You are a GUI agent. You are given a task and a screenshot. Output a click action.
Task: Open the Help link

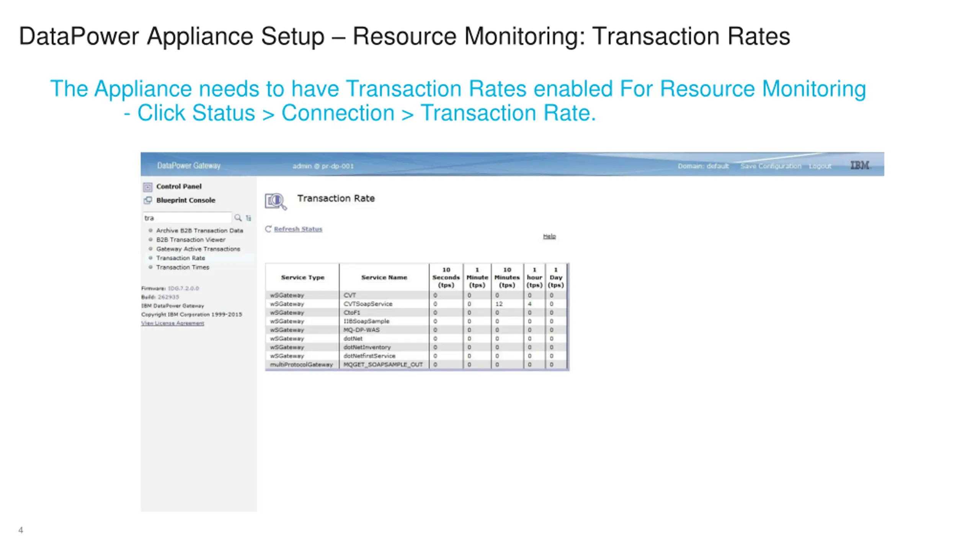pyautogui.click(x=549, y=236)
